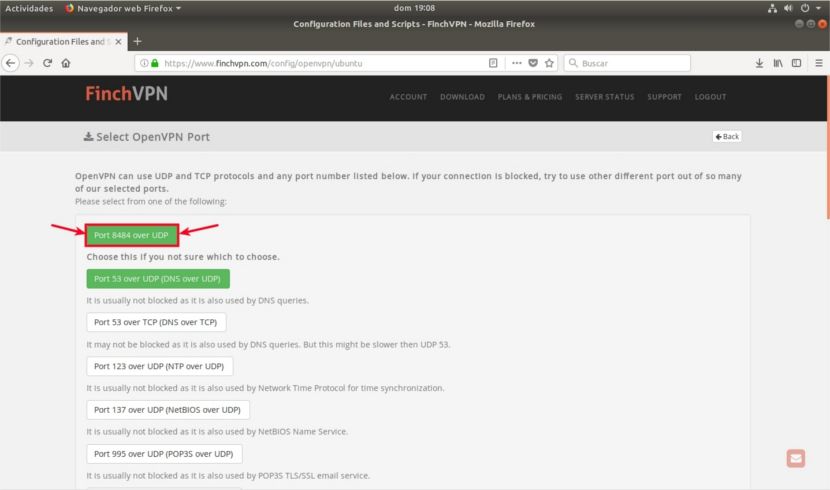Screen dimensions: 830x490
Task: Show site information for finchvpn.com
Action: pos(143,63)
